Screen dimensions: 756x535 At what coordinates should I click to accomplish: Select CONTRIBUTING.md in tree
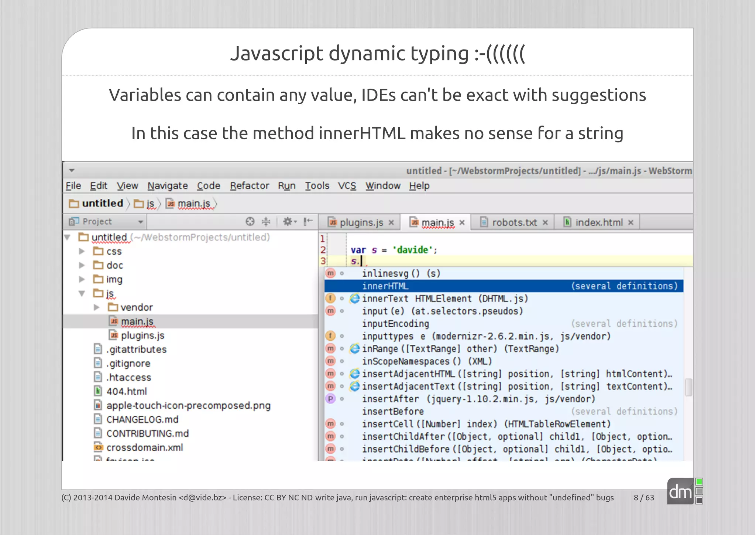141,433
